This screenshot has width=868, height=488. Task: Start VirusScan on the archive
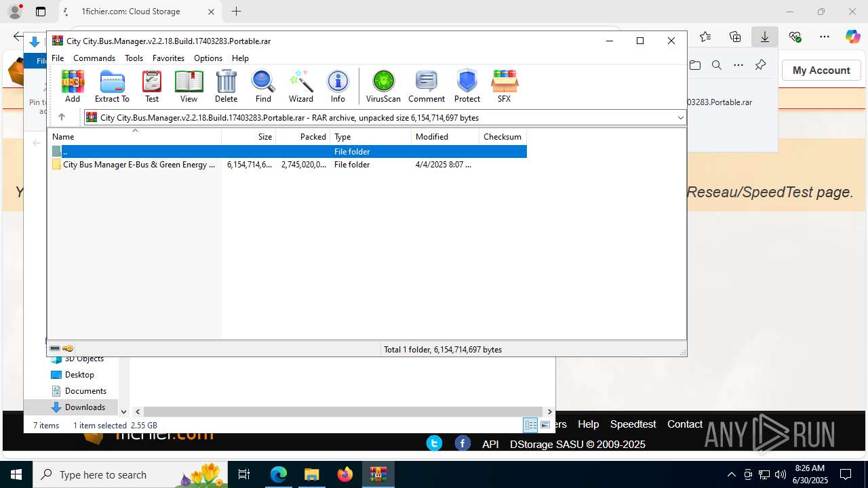(x=383, y=86)
